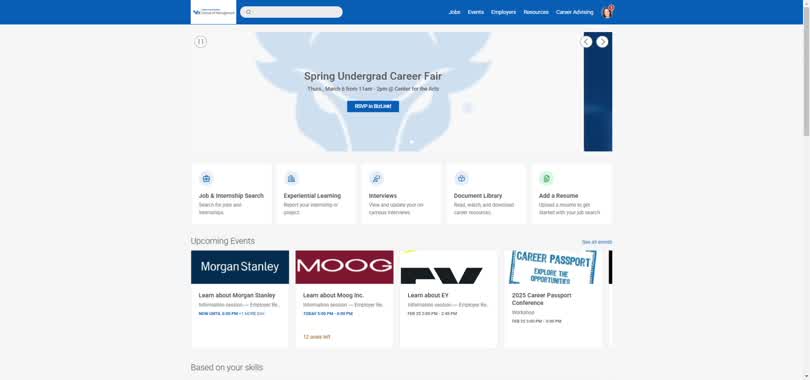Click the page vertical scrollbar thumb
The width and height of the screenshot is (810, 380).
(806, 72)
